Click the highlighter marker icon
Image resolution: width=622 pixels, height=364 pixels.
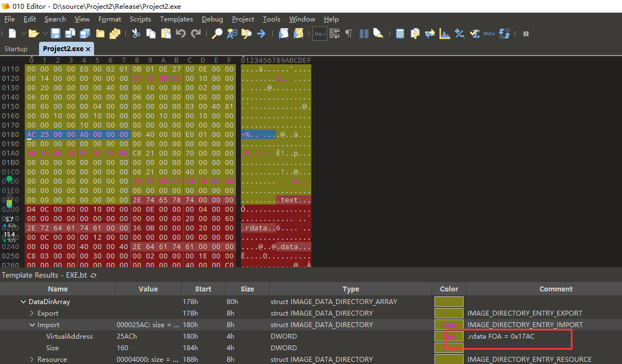(x=378, y=34)
